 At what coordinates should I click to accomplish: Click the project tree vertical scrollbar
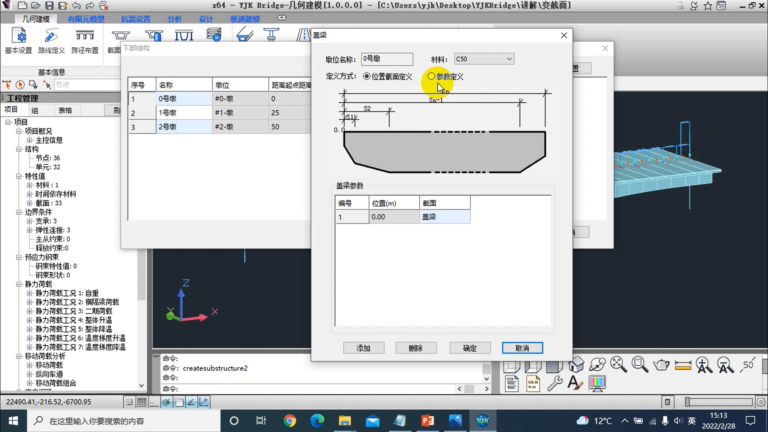pyautogui.click(x=142, y=255)
